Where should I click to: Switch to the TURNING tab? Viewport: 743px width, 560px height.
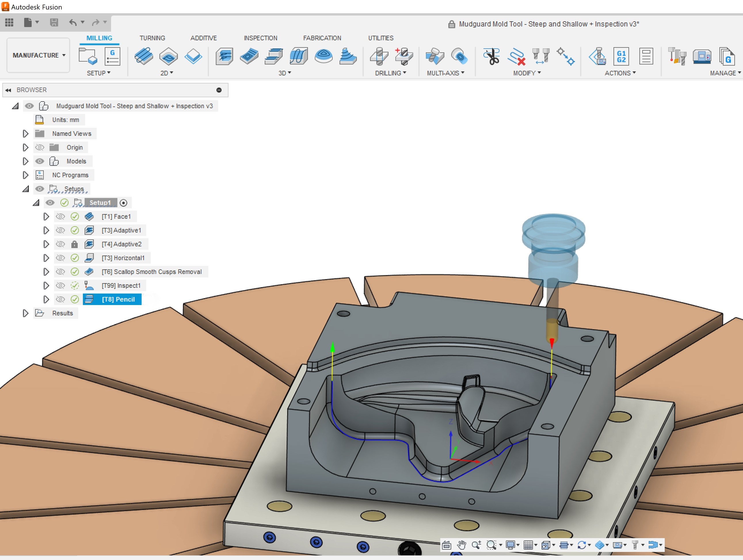152,38
